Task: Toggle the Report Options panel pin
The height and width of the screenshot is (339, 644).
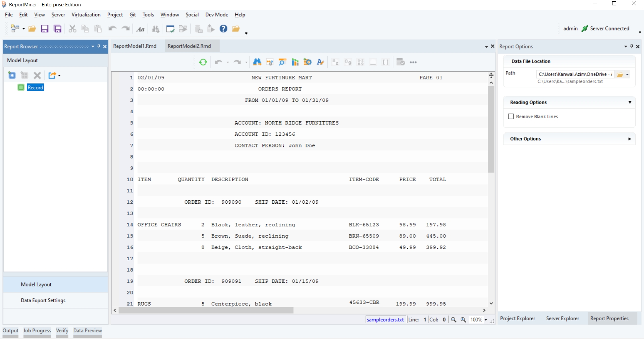Action: click(x=632, y=47)
